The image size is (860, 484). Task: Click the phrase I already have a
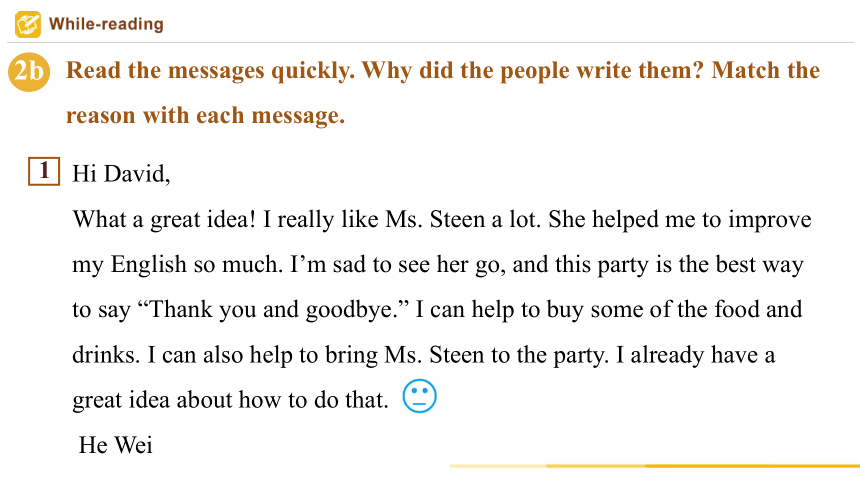pyautogui.click(x=695, y=355)
